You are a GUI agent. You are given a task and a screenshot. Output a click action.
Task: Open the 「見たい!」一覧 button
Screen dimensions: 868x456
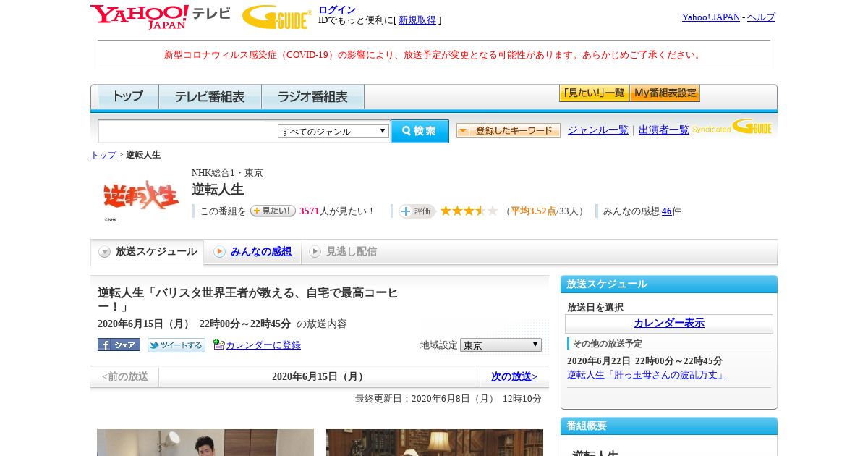(594, 93)
